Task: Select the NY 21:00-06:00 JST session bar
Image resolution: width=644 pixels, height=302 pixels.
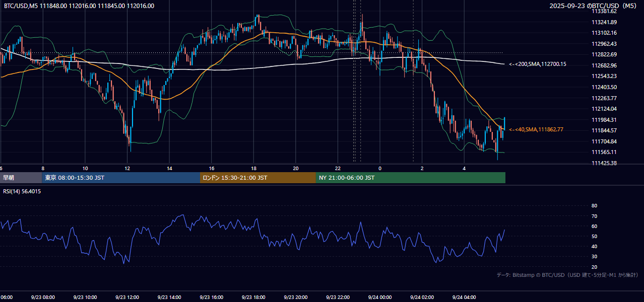Action: point(411,178)
